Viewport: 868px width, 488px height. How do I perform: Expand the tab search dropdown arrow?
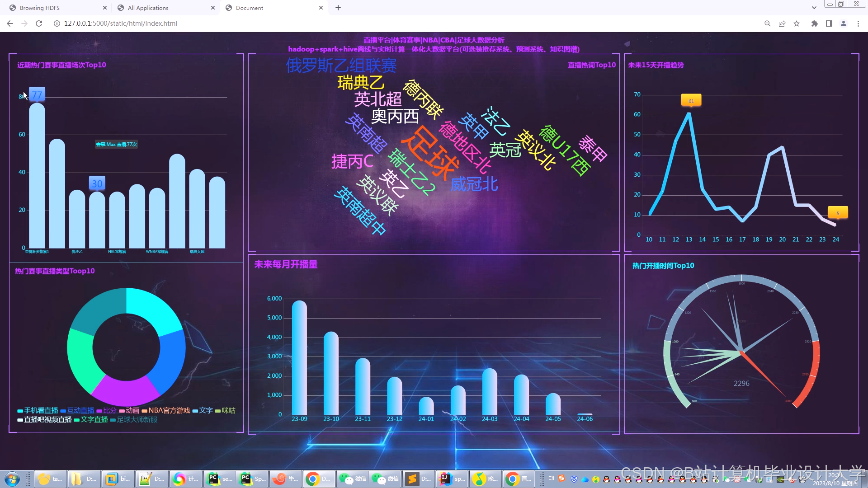pyautogui.click(x=814, y=8)
